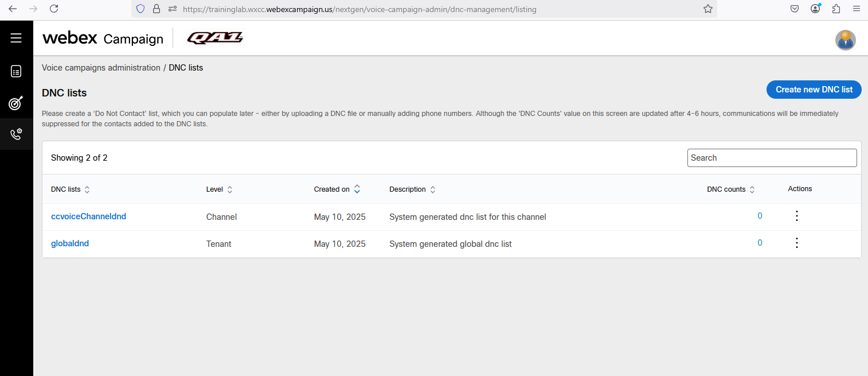Open the campaigns target sidebar icon
Image resolution: width=868 pixels, height=376 pixels.
pos(16,103)
